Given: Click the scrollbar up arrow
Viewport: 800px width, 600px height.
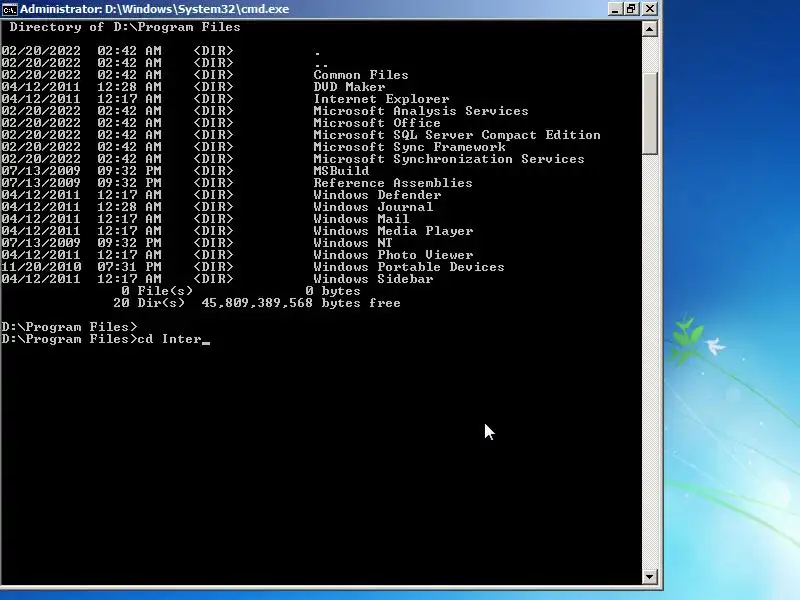Looking at the screenshot, I should [649, 29].
